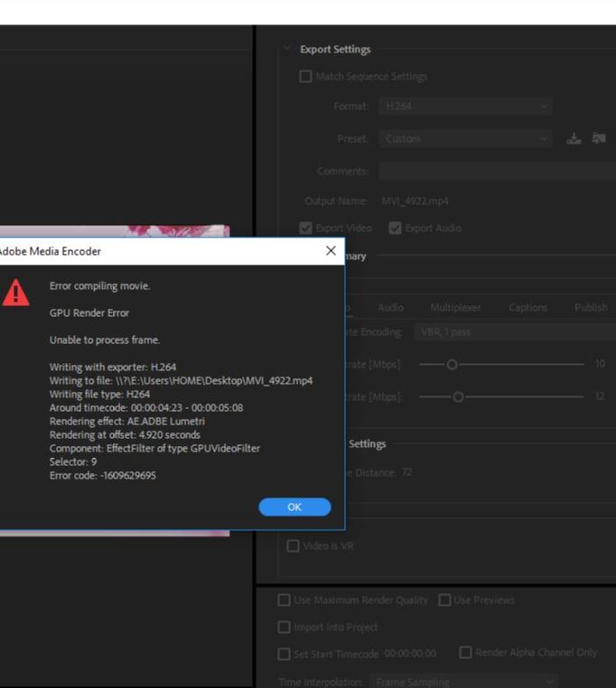Click the Key Frame Distance value 72

tap(407, 472)
